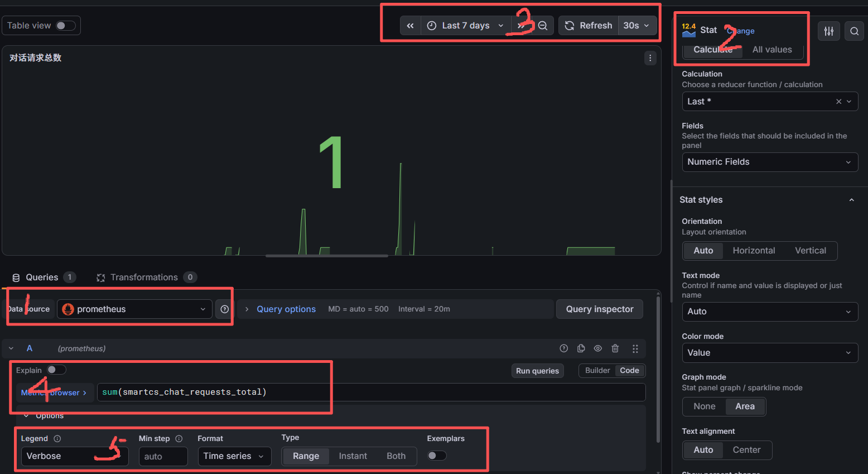This screenshot has height=474, width=868.
Task: Click the Refresh circular arrows icon
Action: tap(570, 26)
